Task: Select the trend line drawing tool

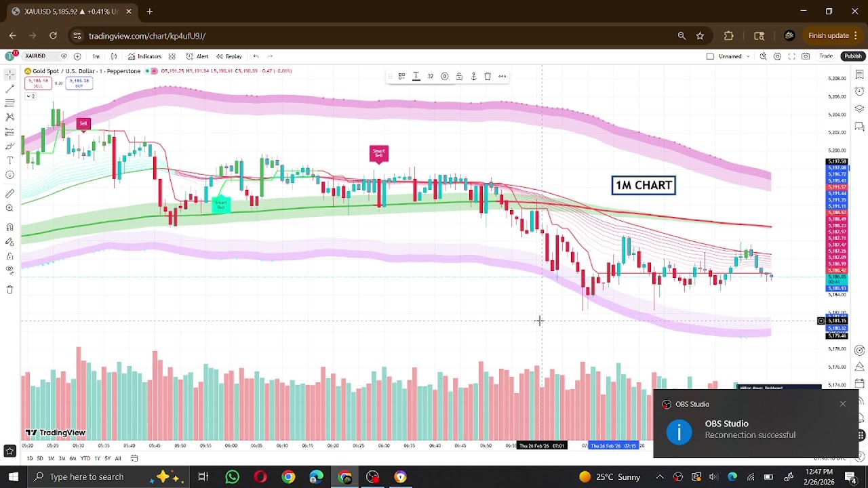Action: [9, 89]
